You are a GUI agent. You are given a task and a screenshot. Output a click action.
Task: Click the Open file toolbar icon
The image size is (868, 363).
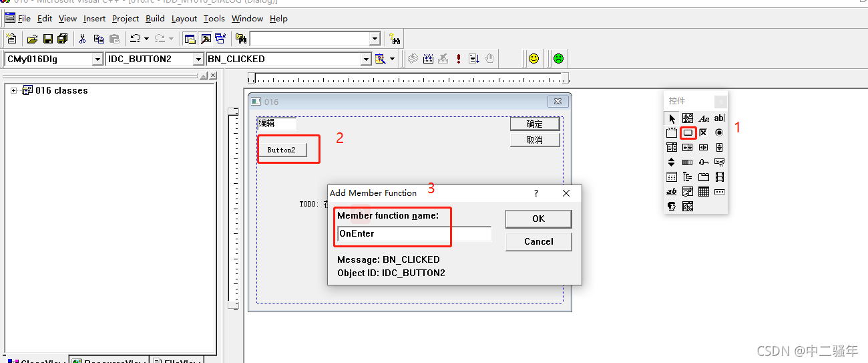pyautogui.click(x=32, y=39)
